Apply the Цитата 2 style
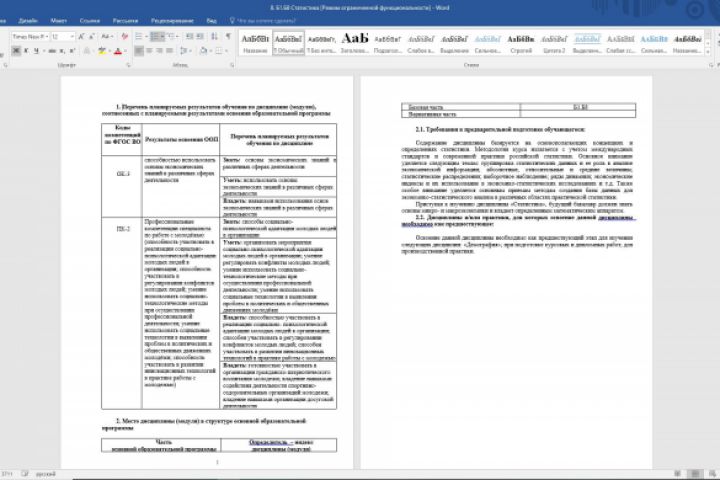 554,43
